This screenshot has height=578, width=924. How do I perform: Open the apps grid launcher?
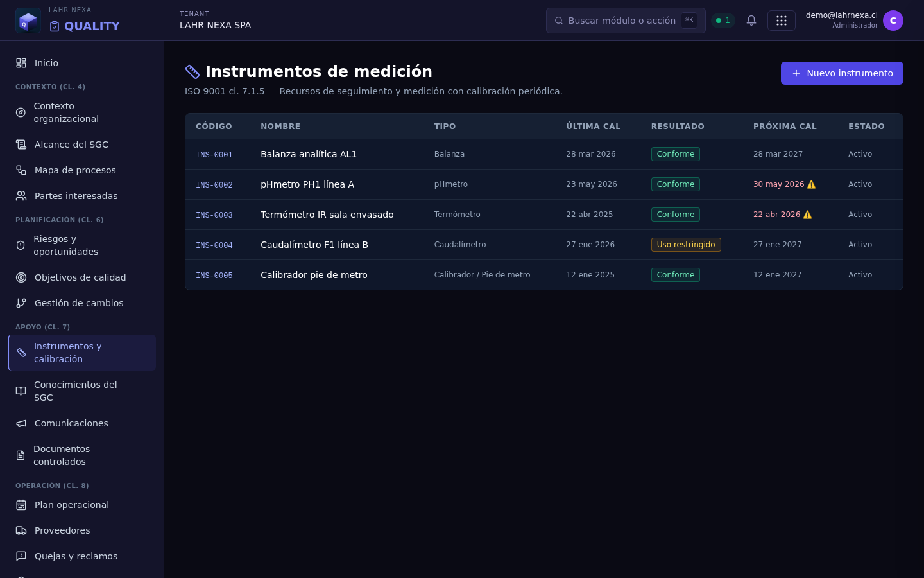(782, 21)
